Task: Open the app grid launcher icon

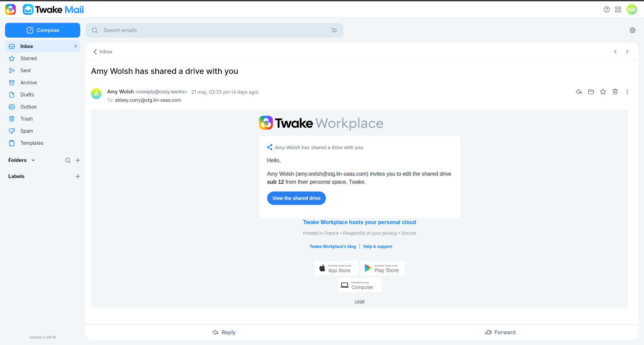Action: click(x=618, y=9)
